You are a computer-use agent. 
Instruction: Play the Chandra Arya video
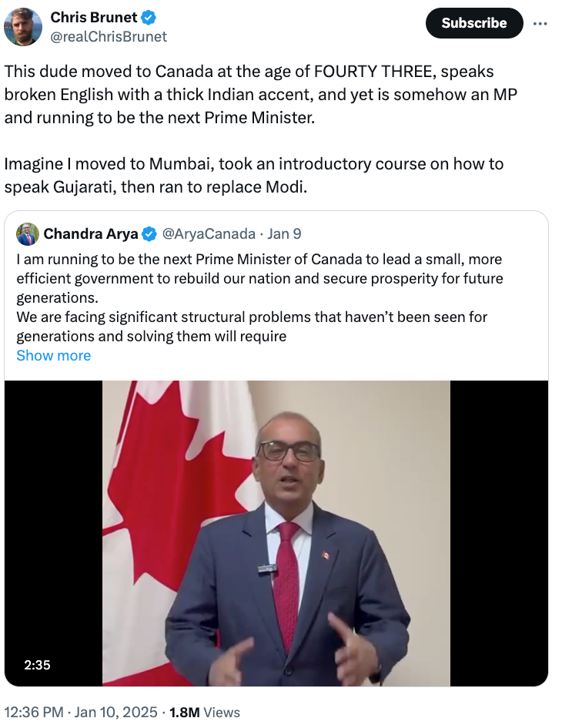click(276, 533)
